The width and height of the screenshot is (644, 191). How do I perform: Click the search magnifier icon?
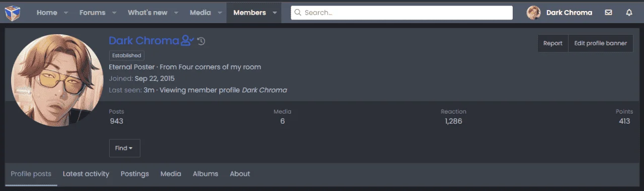point(298,13)
